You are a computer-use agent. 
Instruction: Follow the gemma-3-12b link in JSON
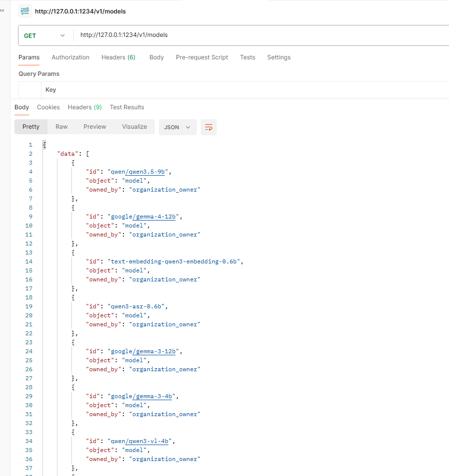coord(154,352)
